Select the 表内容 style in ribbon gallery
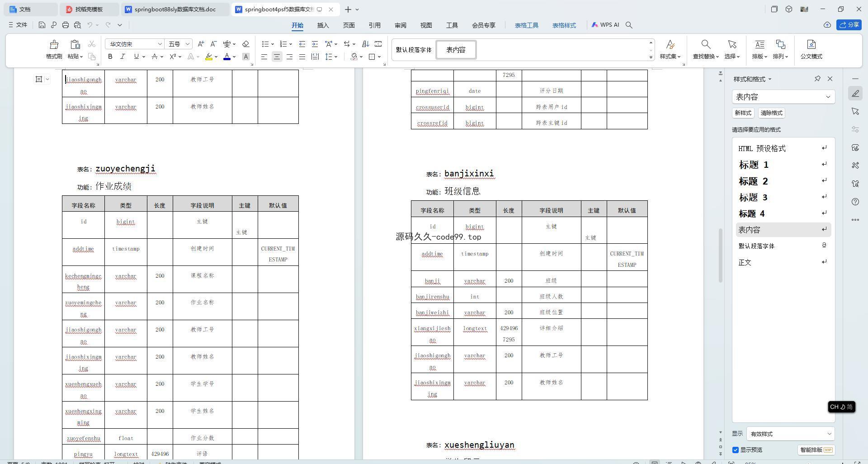This screenshot has width=868, height=464. [456, 50]
